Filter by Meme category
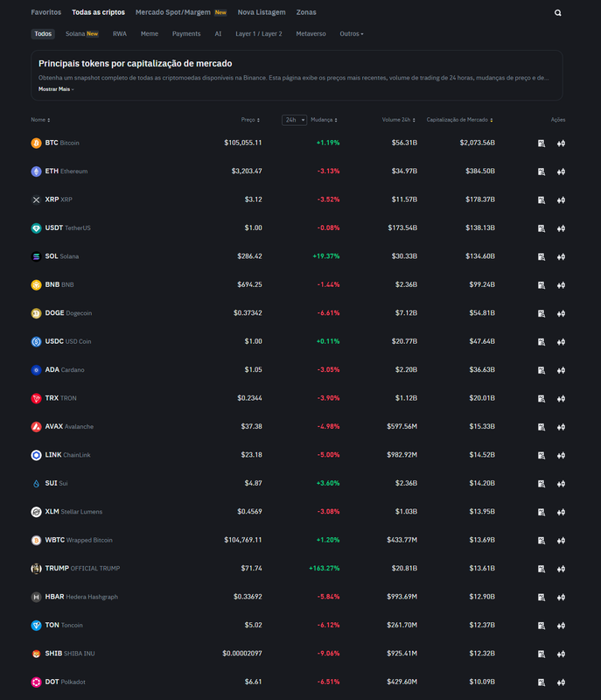The width and height of the screenshot is (601, 700). click(x=150, y=34)
